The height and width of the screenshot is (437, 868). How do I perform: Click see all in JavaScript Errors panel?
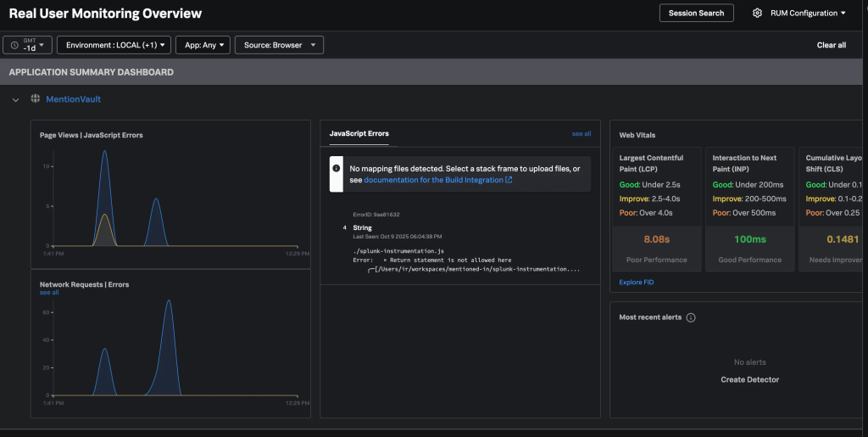[581, 134]
